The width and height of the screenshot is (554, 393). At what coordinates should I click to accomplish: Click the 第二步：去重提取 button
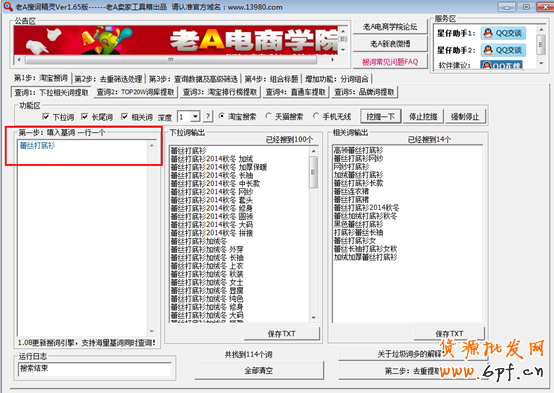coord(413,371)
